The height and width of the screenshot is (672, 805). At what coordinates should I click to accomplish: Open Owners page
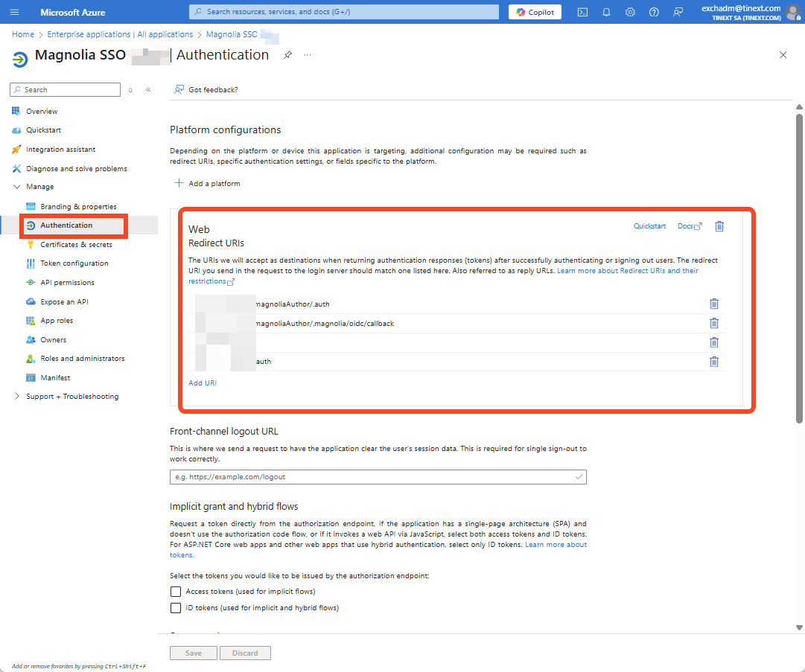coord(54,340)
